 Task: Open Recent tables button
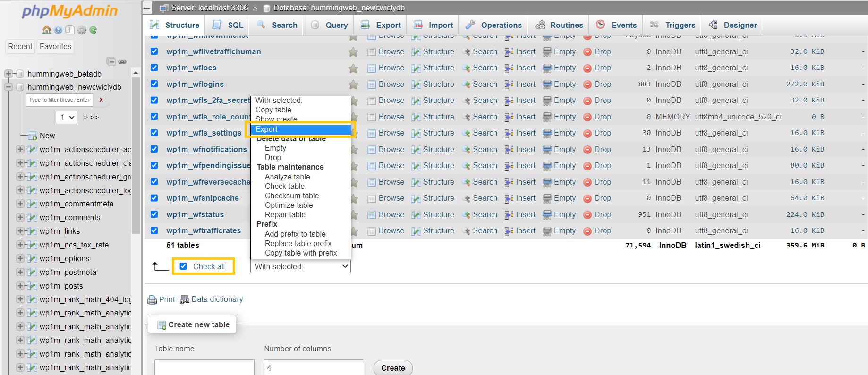pos(20,46)
